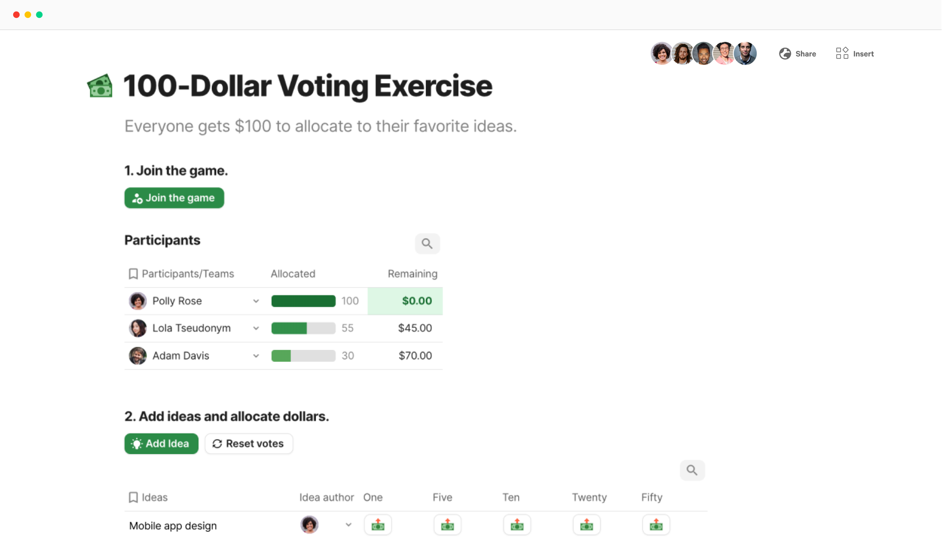Vote five dollars on Mobile app design
The height and width of the screenshot is (560, 942).
tap(447, 525)
